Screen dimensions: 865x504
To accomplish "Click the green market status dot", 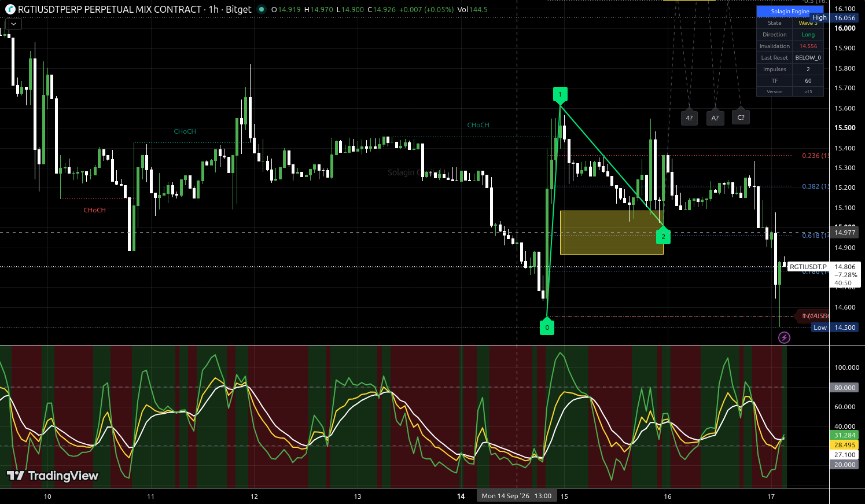I will (x=262, y=9).
